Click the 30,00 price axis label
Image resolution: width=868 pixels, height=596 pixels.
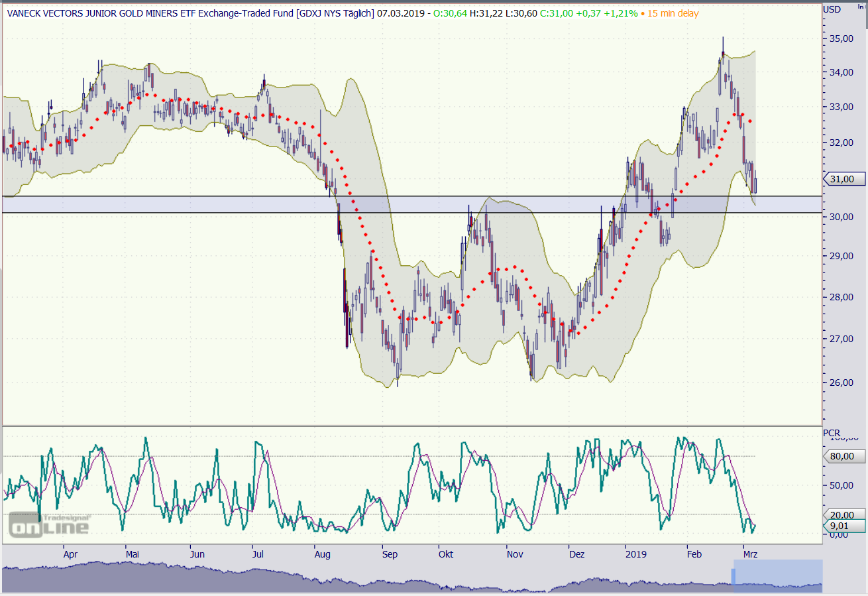(841, 217)
